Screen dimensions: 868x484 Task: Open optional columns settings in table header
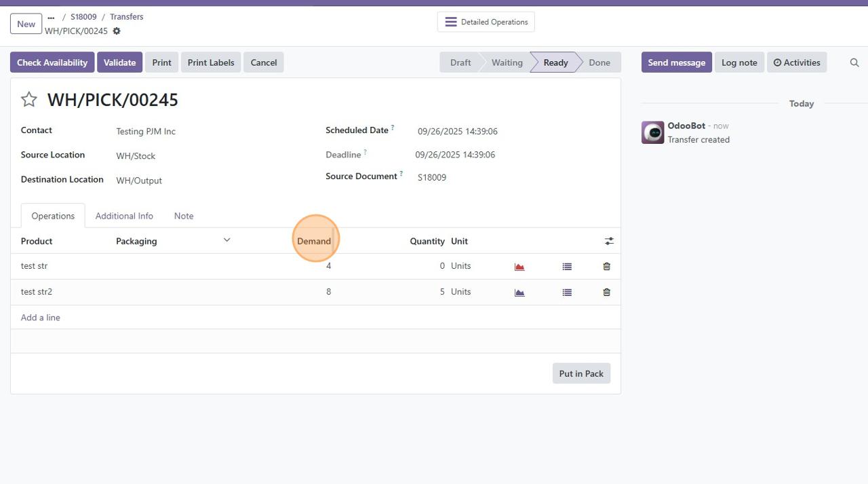[609, 241]
